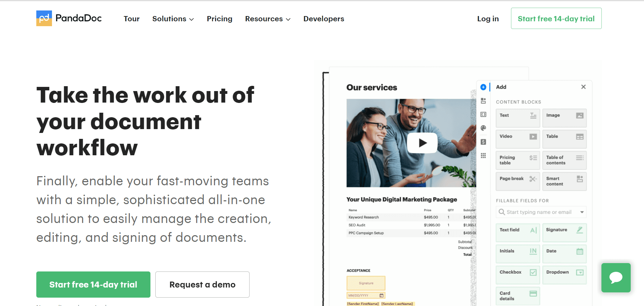Open the live chat bubble

[616, 277]
